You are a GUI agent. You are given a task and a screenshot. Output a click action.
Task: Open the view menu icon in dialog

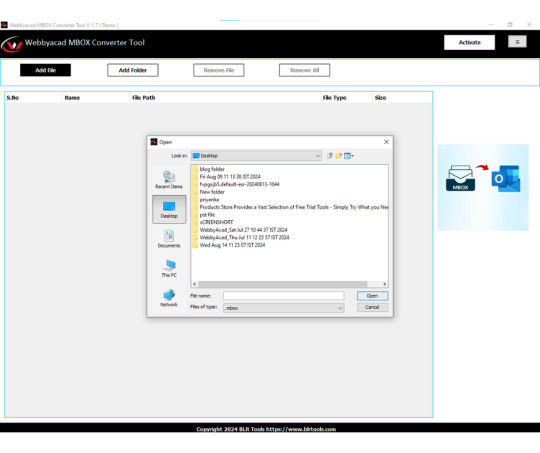(x=349, y=156)
